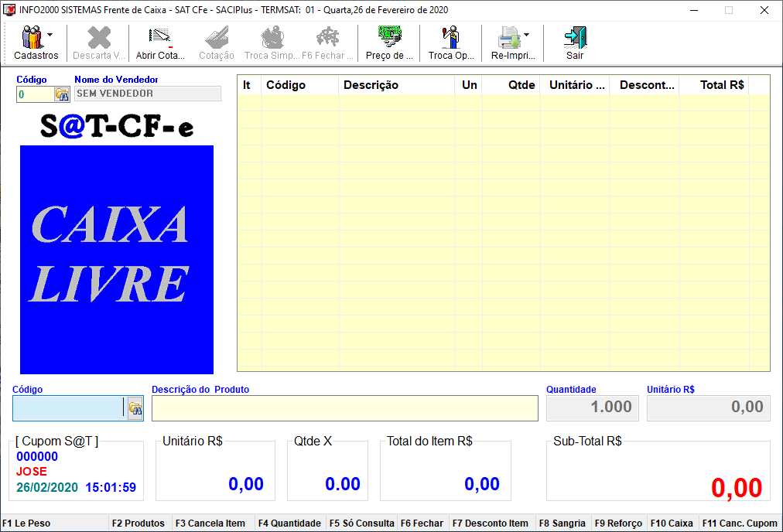Click the application icon in title bar

[9, 10]
